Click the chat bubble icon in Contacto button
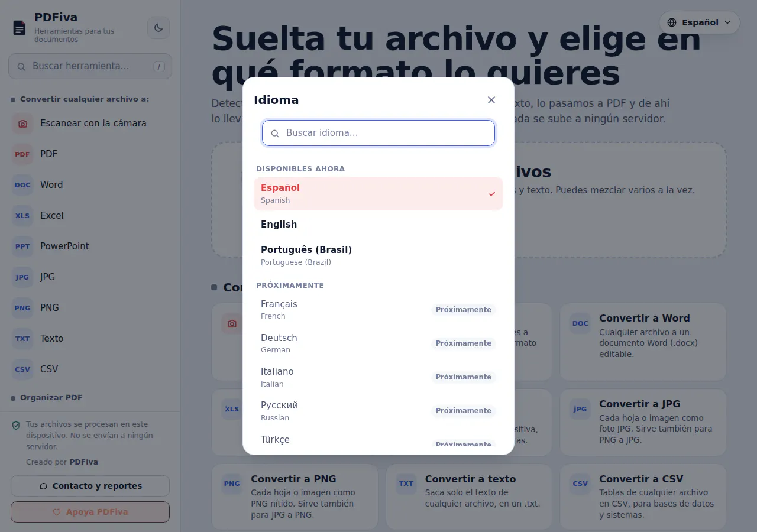The image size is (757, 532). click(x=43, y=486)
